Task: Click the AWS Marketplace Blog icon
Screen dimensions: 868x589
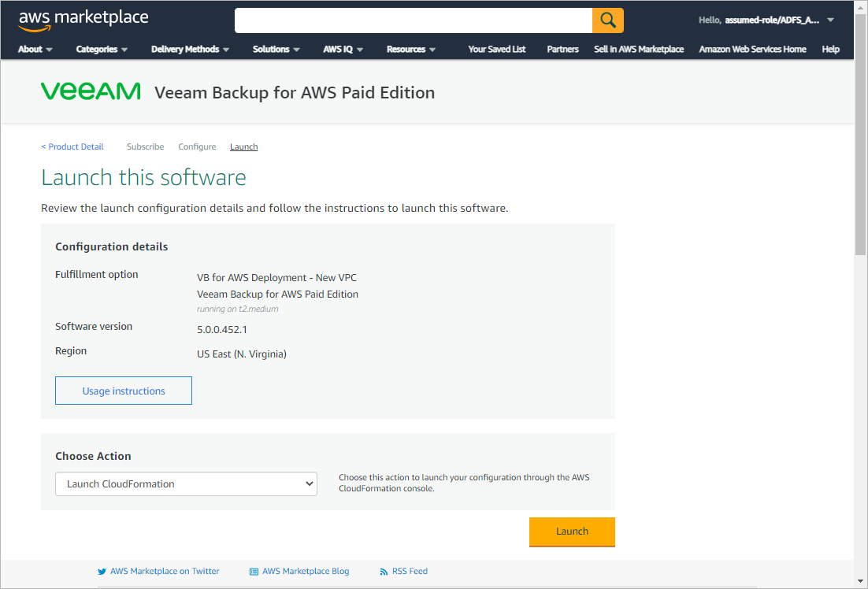Action: click(254, 572)
